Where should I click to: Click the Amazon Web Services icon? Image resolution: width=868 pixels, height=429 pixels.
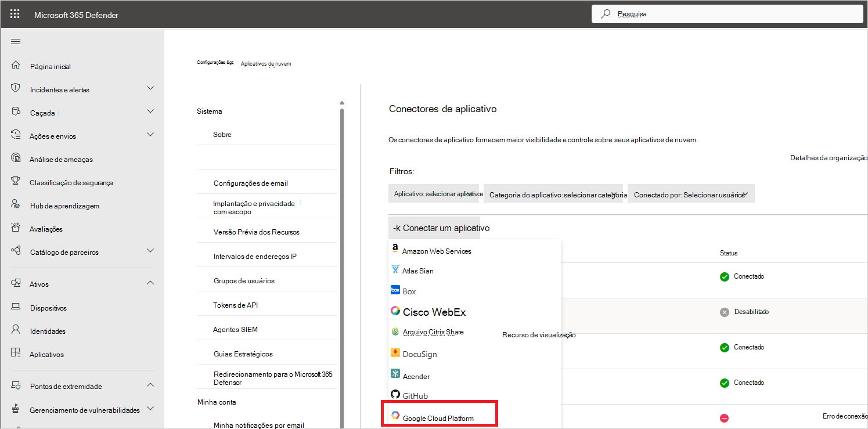(395, 249)
